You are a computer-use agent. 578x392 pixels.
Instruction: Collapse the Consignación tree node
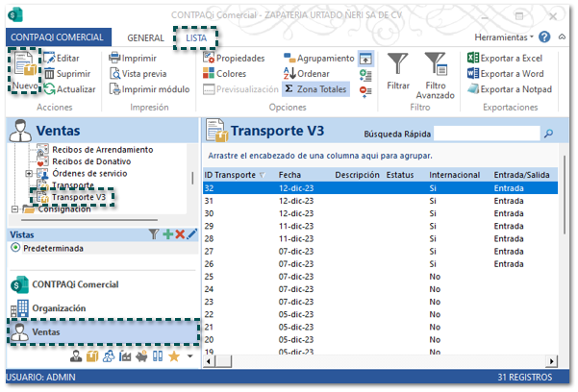13,208
